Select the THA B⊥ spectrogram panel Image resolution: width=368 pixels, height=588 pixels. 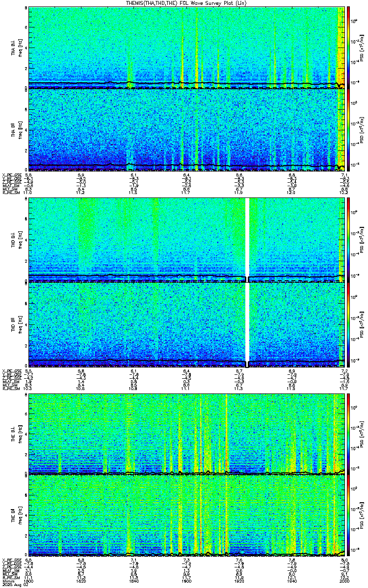[x=187, y=47]
